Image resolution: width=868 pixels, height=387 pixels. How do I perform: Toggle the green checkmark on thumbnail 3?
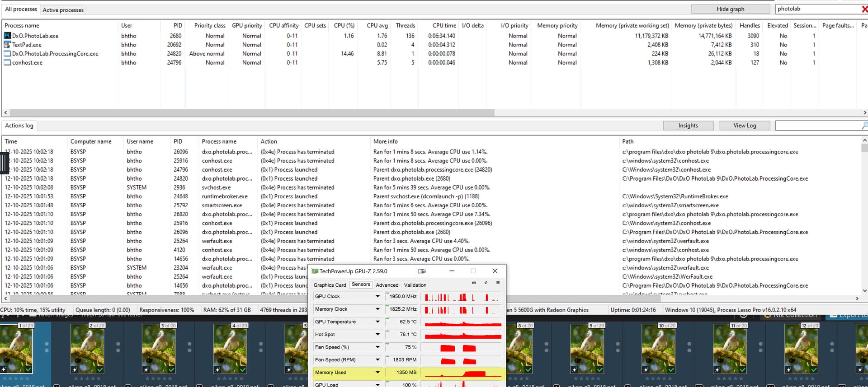click(x=171, y=370)
